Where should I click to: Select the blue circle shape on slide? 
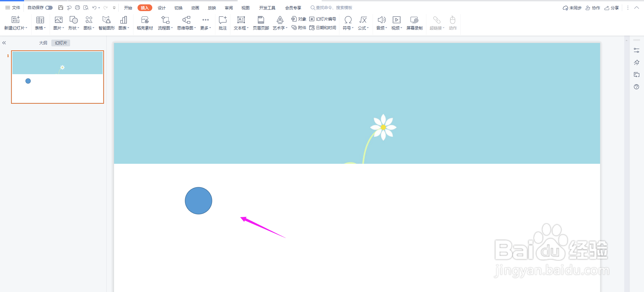(199, 201)
